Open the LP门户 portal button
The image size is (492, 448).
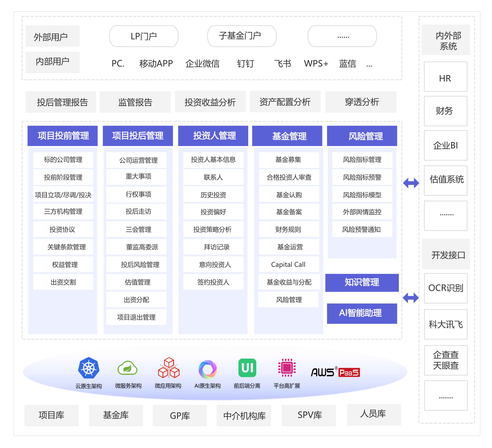pos(144,36)
